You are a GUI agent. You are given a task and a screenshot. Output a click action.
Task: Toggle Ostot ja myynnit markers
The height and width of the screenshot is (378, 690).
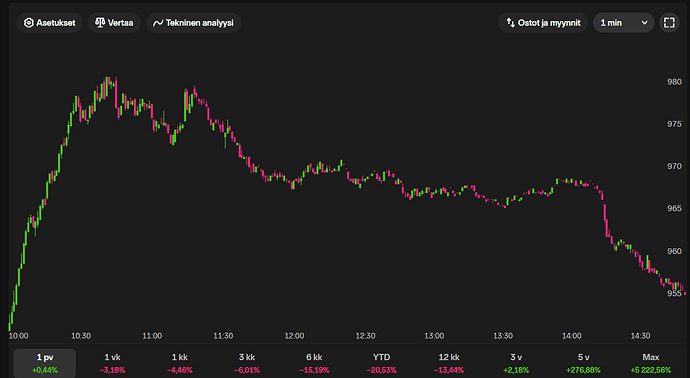(x=543, y=23)
